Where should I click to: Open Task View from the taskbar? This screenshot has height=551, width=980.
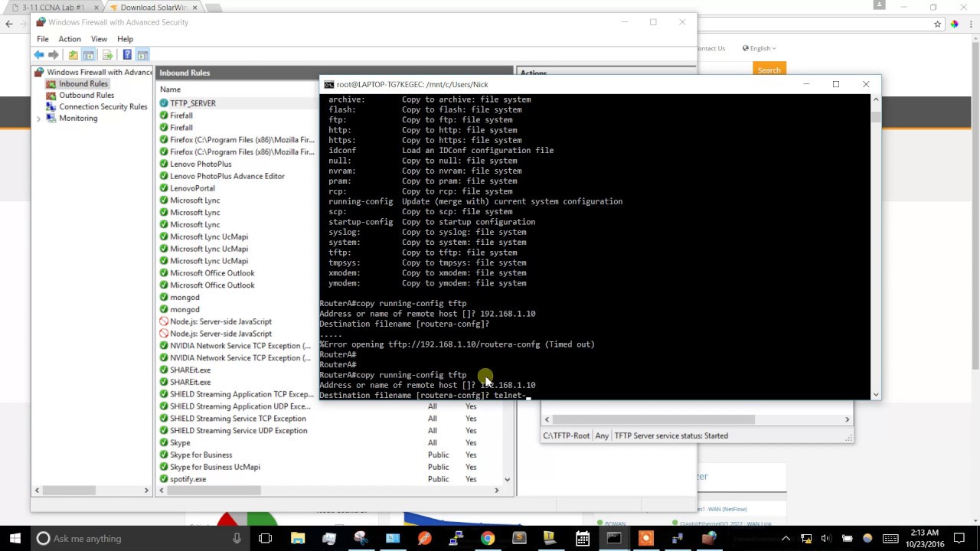(x=266, y=538)
